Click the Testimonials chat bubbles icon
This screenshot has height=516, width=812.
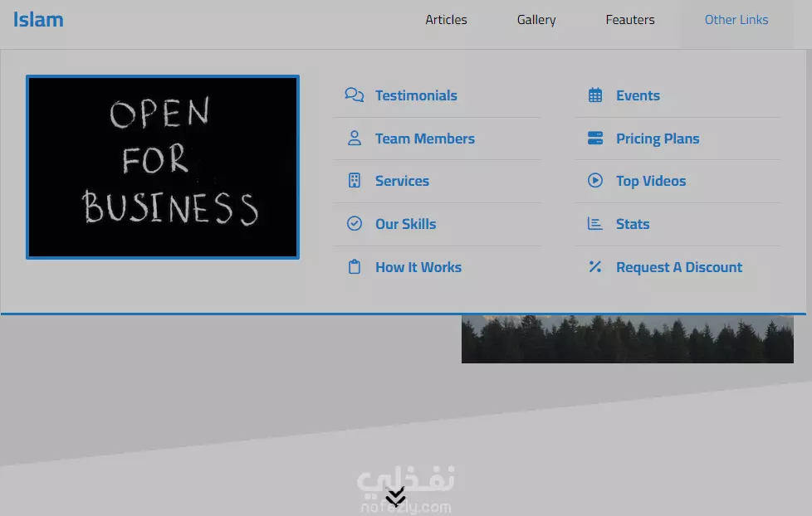[x=355, y=95]
